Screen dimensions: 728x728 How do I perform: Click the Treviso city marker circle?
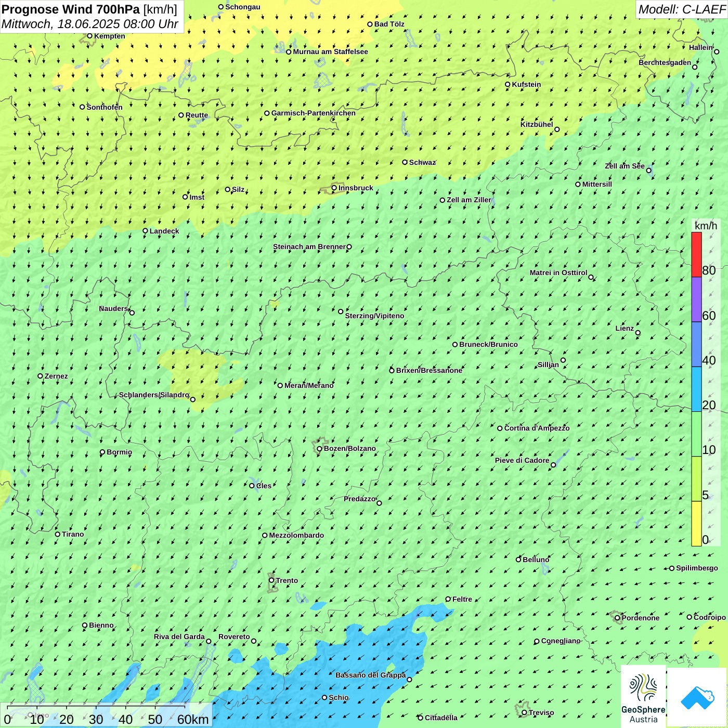point(524,712)
